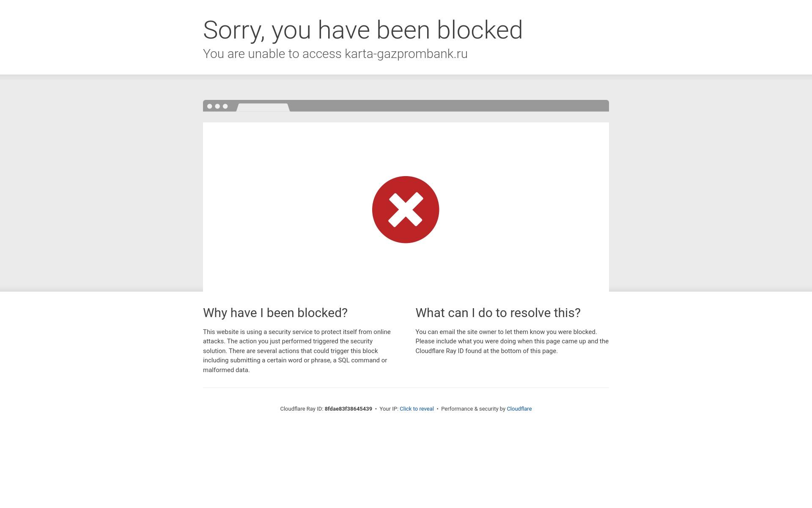Click the Cloudflare Ray ID value

[x=348, y=409]
